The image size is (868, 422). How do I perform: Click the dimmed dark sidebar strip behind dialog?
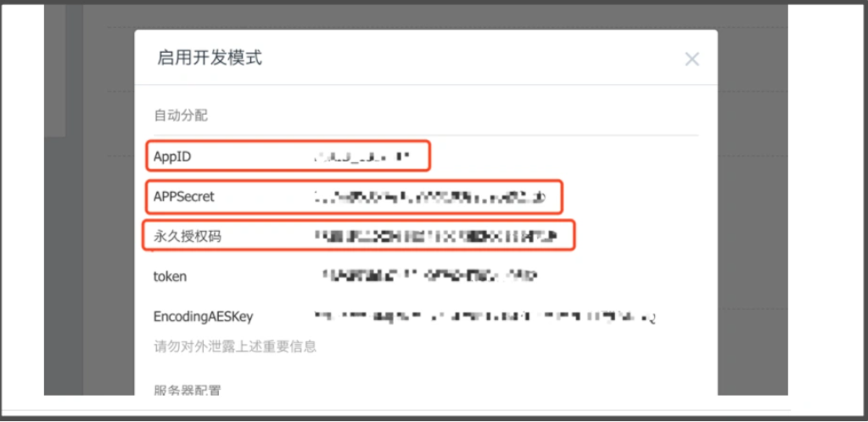pyautogui.click(x=55, y=70)
